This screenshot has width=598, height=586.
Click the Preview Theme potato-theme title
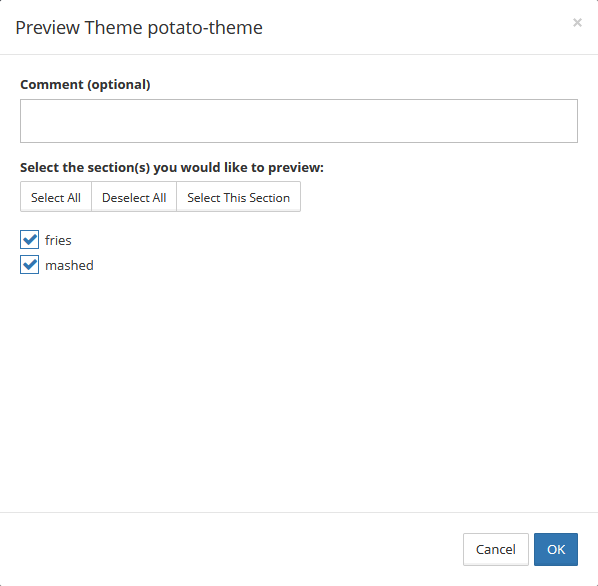[139, 28]
